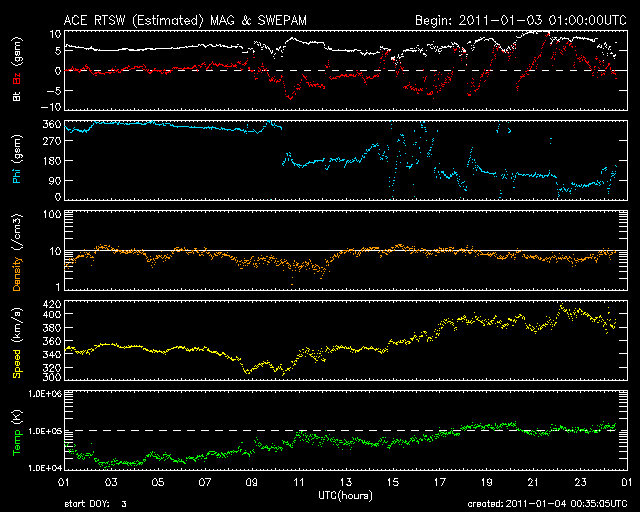Click the '05' hour label on time axis
This screenshot has width=640, height=512.
tap(158, 483)
